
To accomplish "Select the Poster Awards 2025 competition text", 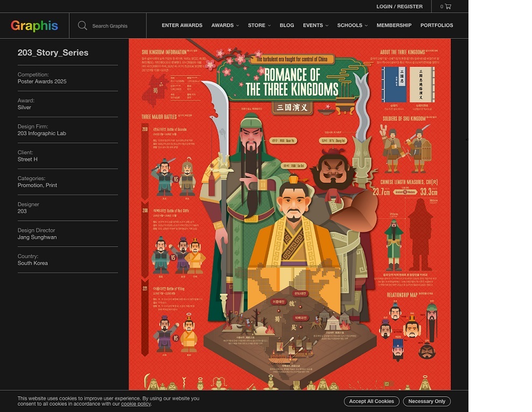I will [x=42, y=81].
